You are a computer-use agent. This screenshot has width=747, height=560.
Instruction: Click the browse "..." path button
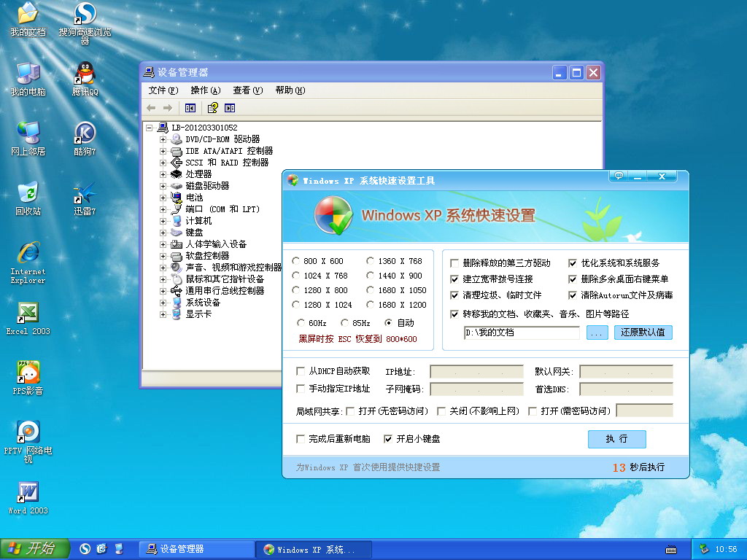click(x=597, y=332)
